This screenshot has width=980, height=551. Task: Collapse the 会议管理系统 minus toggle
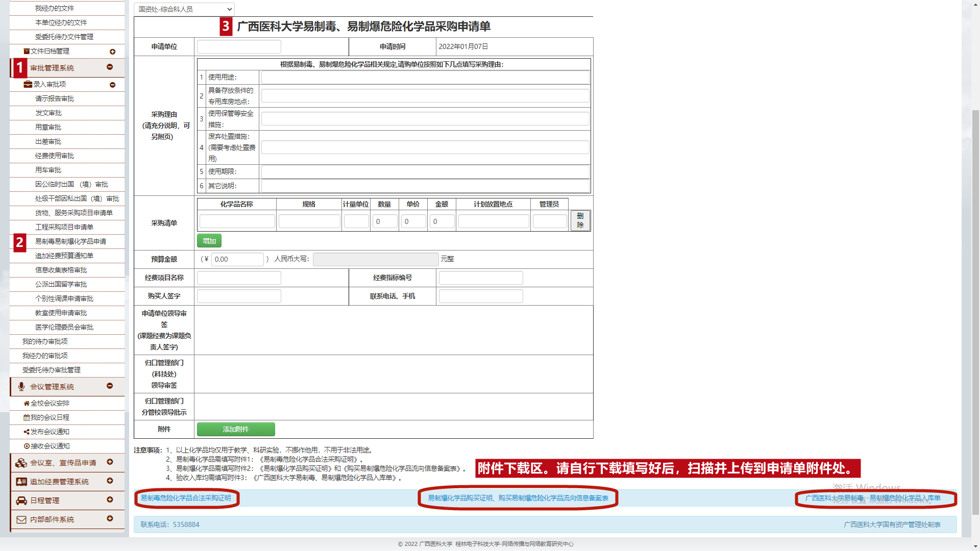point(110,386)
